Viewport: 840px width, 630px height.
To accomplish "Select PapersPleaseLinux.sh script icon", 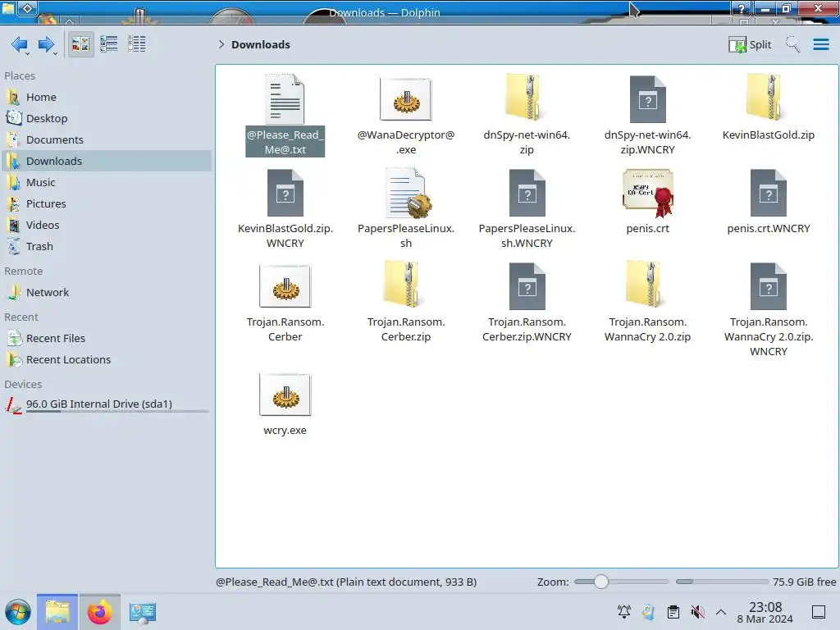I will pos(407,193).
